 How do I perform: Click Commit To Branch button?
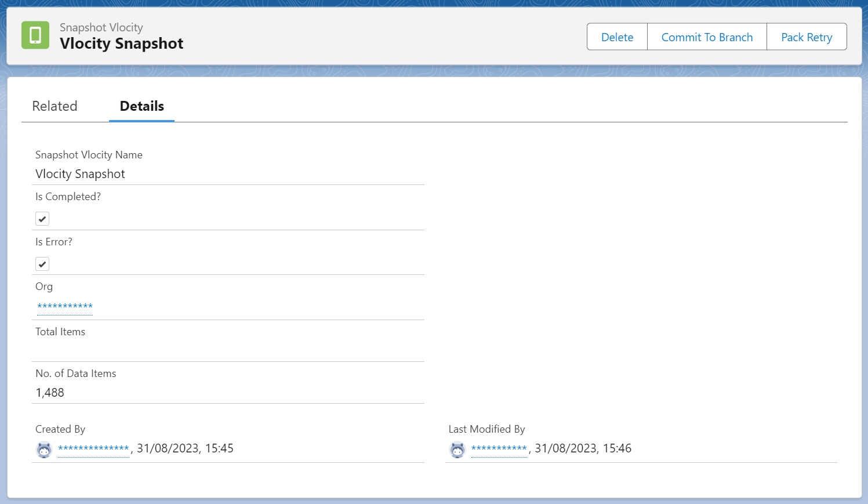click(x=707, y=37)
